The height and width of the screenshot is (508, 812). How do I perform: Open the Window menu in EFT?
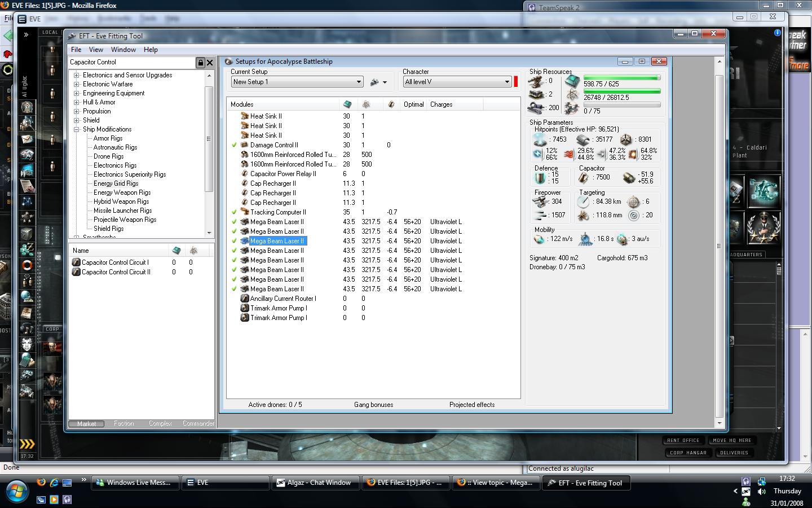point(123,50)
